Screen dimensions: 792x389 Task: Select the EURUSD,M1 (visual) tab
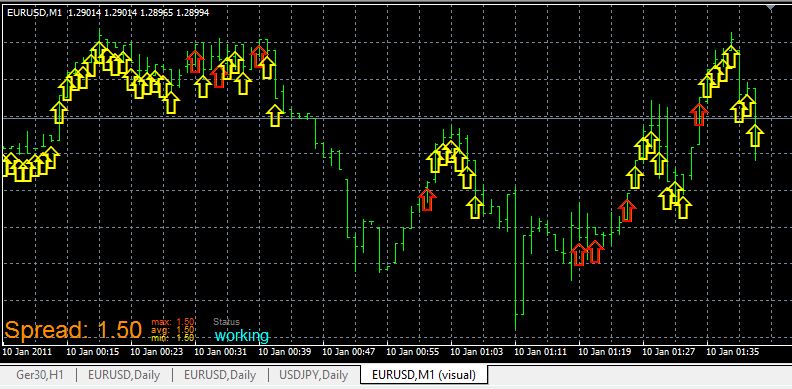(424, 375)
